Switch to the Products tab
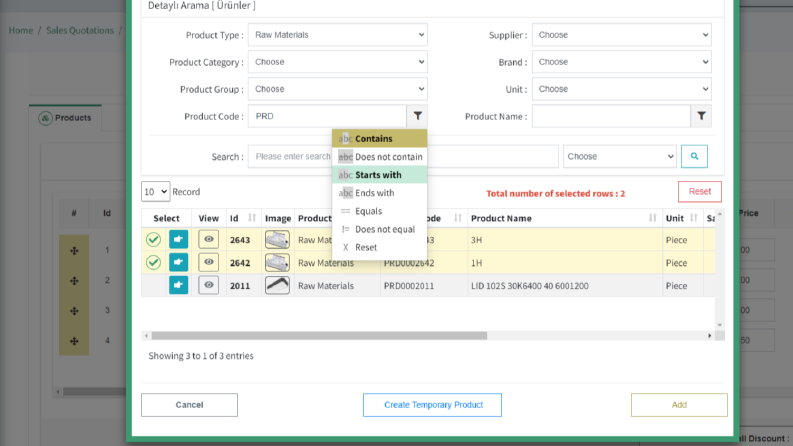The image size is (793, 446). coord(65,118)
